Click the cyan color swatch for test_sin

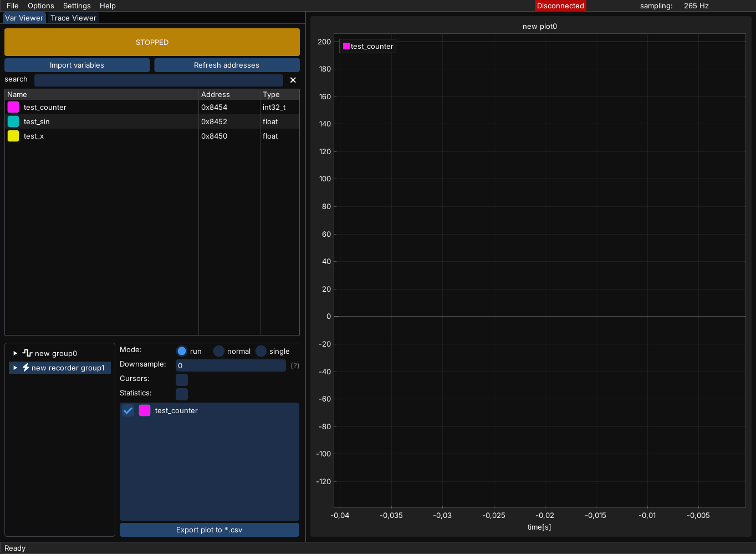(x=13, y=121)
